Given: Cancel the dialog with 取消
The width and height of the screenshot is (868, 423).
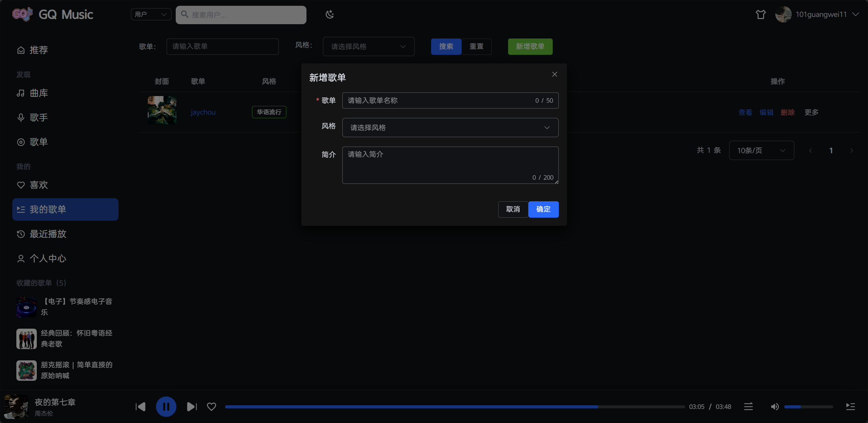Looking at the screenshot, I should click(x=513, y=209).
